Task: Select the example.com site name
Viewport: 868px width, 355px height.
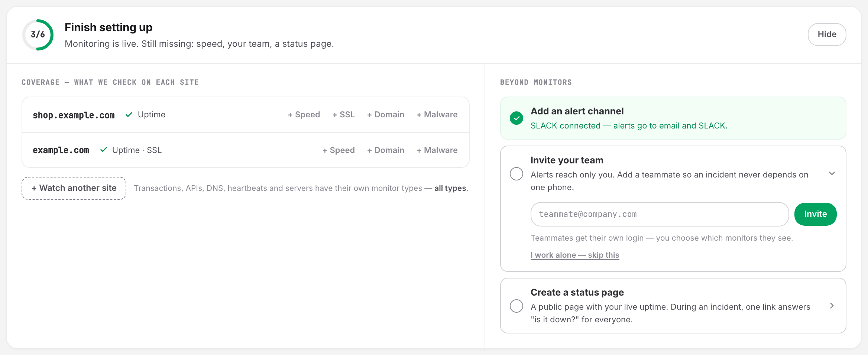Action: (61, 150)
